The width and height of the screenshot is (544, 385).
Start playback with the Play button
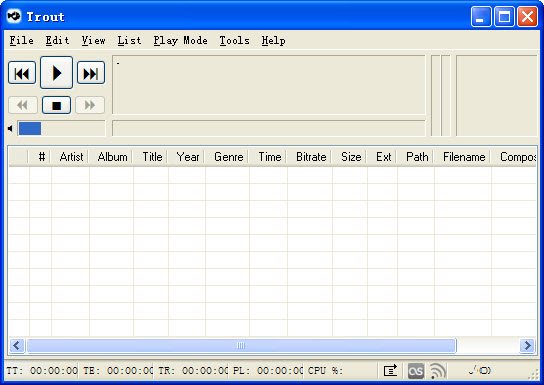57,72
